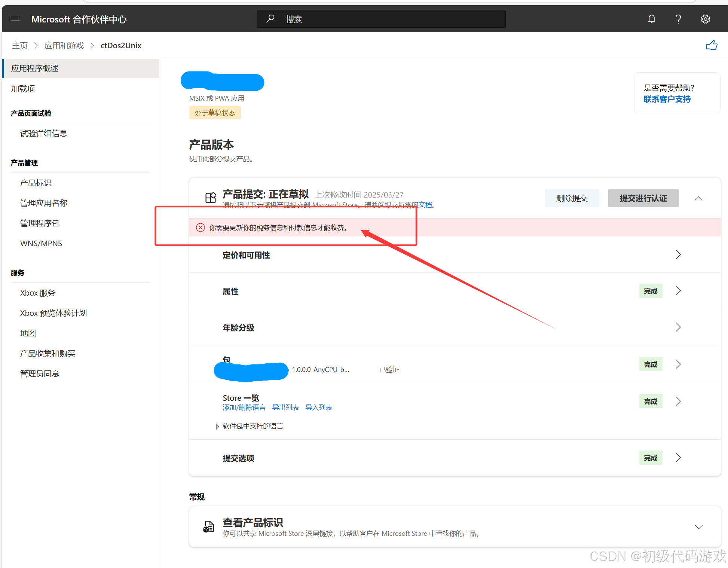Click the 提交进行认证 button
Screen dimensions: 728x568
(643, 198)
